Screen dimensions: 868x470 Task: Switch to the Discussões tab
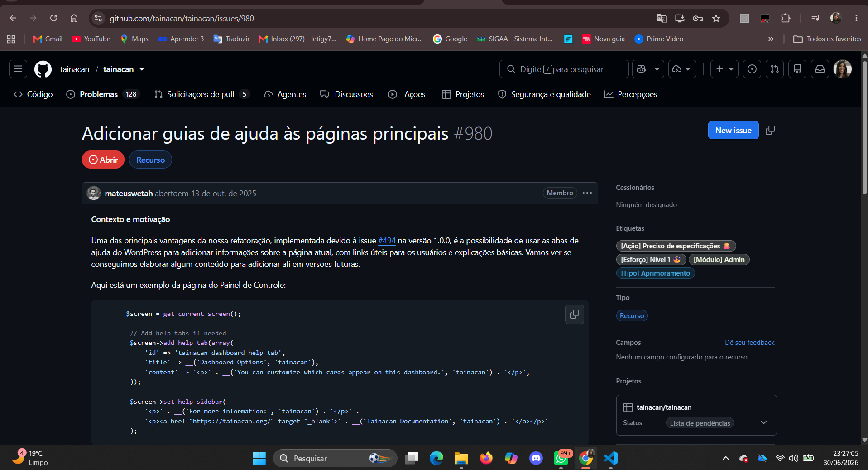(346, 94)
